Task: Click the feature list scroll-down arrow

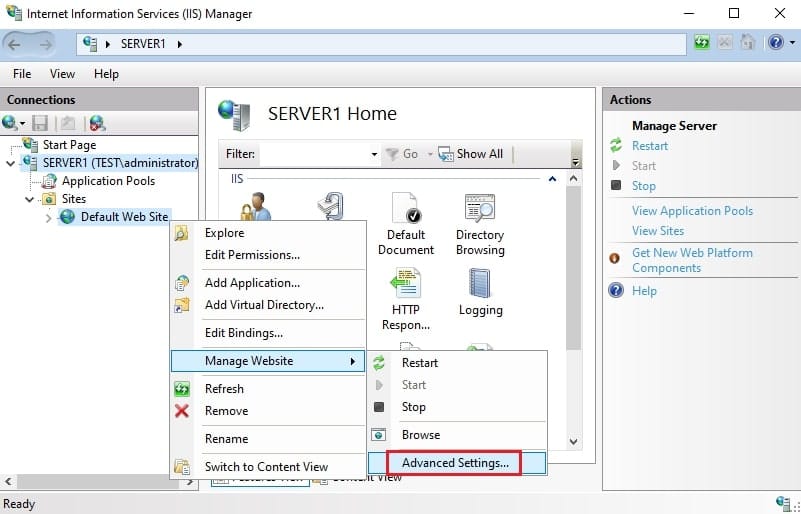Action: click(574, 442)
